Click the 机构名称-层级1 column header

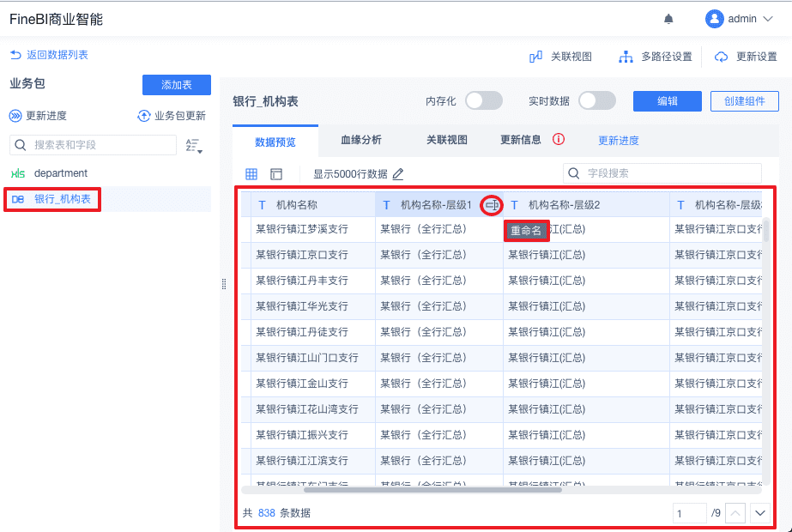[439, 204]
